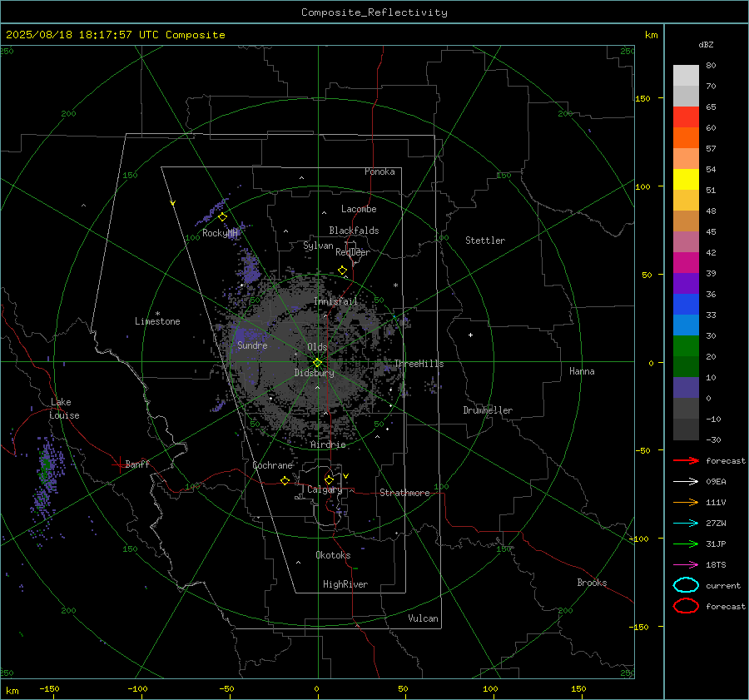Click the orange 111V arrow icon
The width and height of the screenshot is (749, 700).
(686, 502)
